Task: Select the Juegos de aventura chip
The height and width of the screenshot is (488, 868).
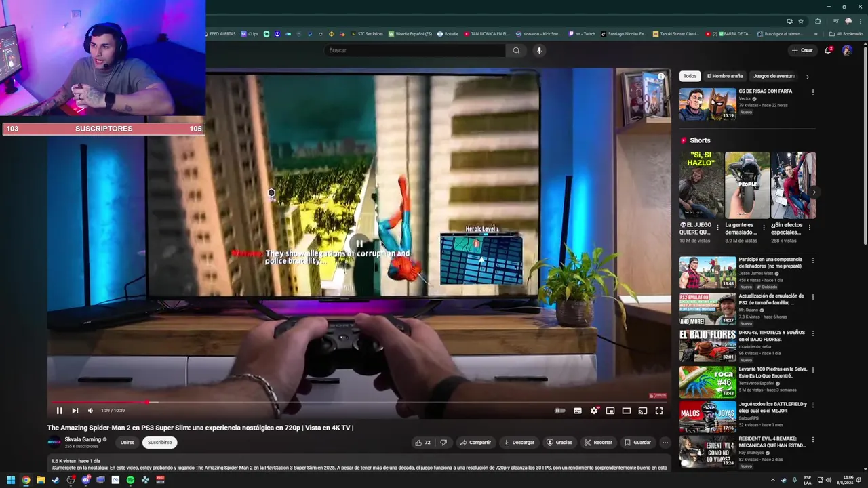Action: coord(774,76)
